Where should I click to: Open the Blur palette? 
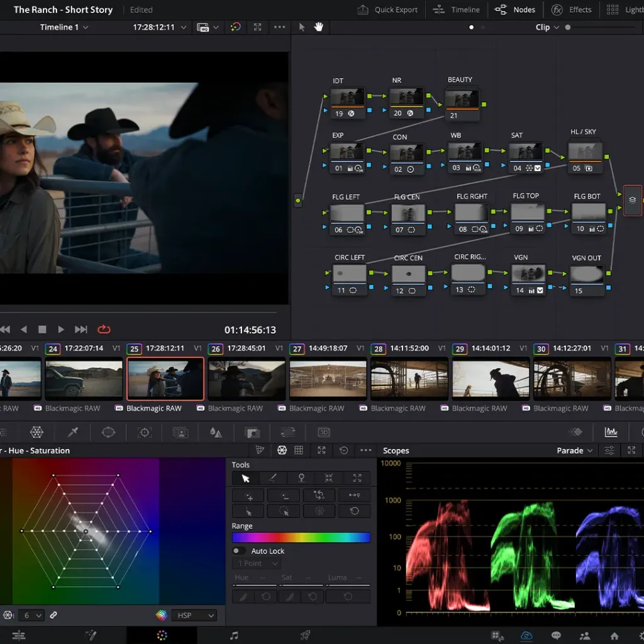tap(216, 432)
